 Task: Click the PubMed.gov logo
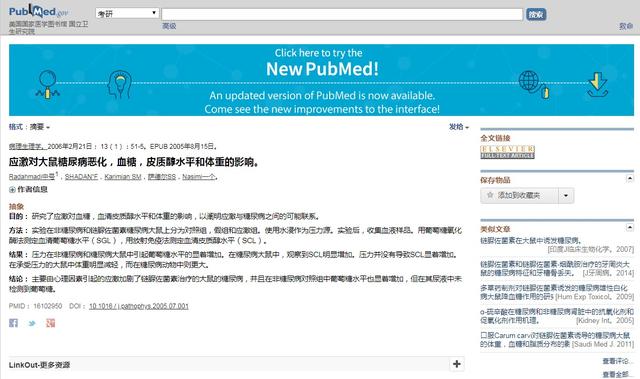38,11
